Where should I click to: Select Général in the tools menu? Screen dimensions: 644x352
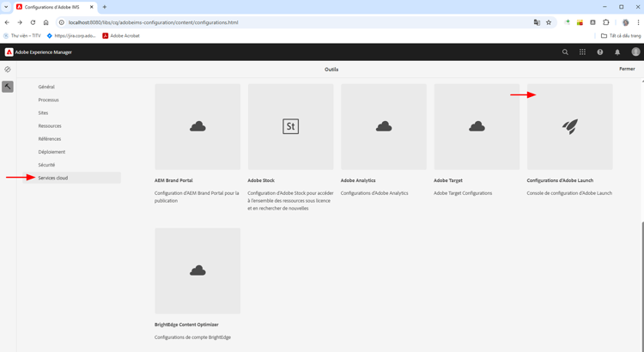pos(46,87)
